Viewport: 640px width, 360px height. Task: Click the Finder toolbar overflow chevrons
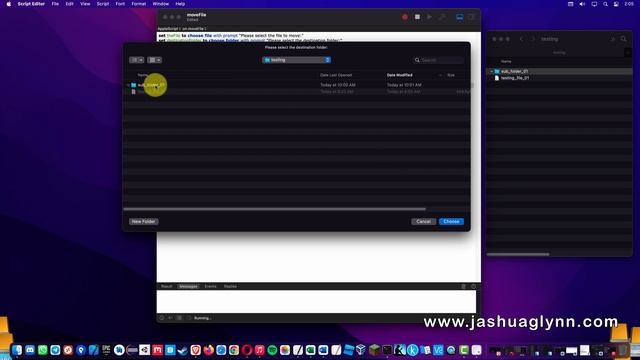click(613, 39)
